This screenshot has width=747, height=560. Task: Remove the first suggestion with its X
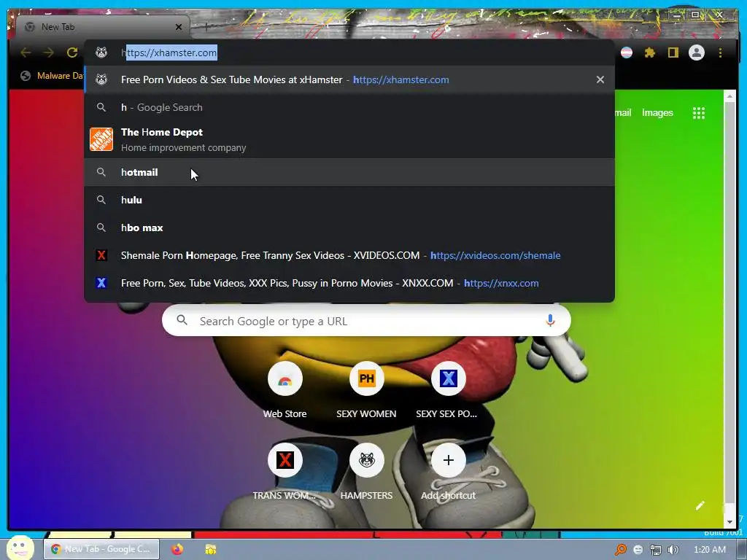click(x=600, y=79)
